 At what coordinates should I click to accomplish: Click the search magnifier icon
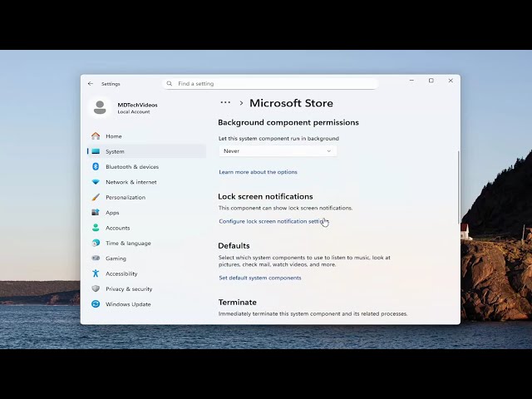170,83
